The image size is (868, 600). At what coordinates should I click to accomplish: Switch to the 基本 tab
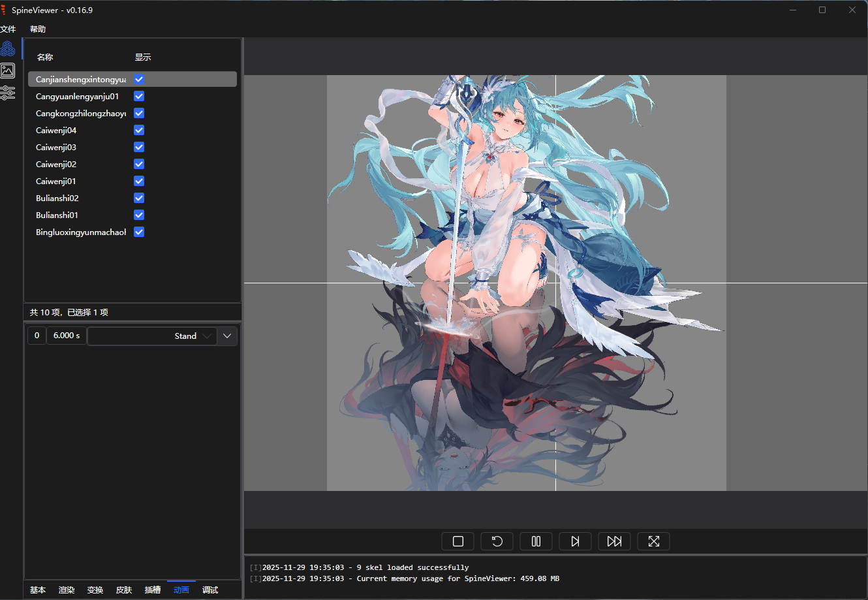pos(38,590)
